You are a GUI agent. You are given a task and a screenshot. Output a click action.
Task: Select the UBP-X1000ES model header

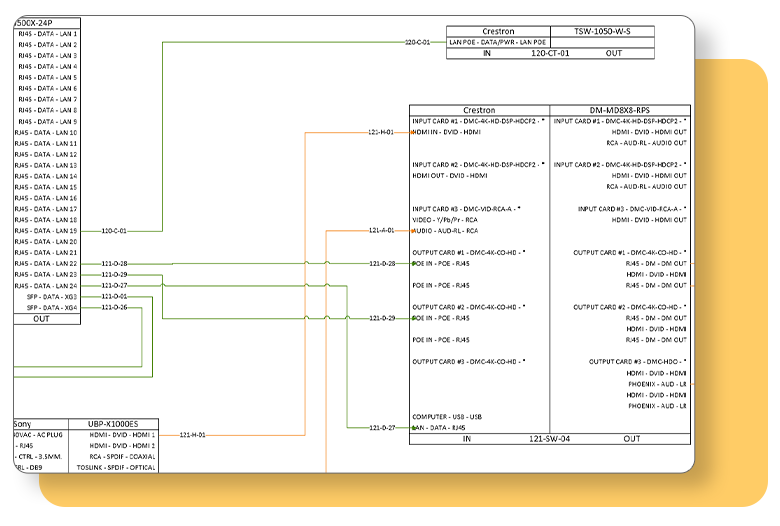click(x=113, y=424)
